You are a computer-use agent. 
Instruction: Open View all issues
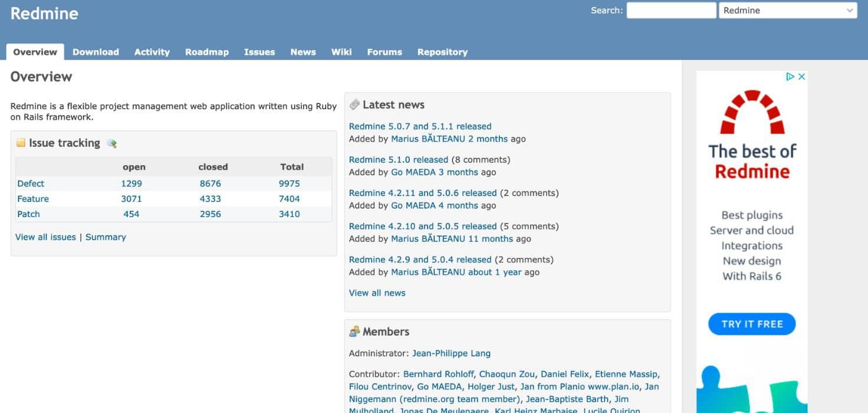[45, 237]
